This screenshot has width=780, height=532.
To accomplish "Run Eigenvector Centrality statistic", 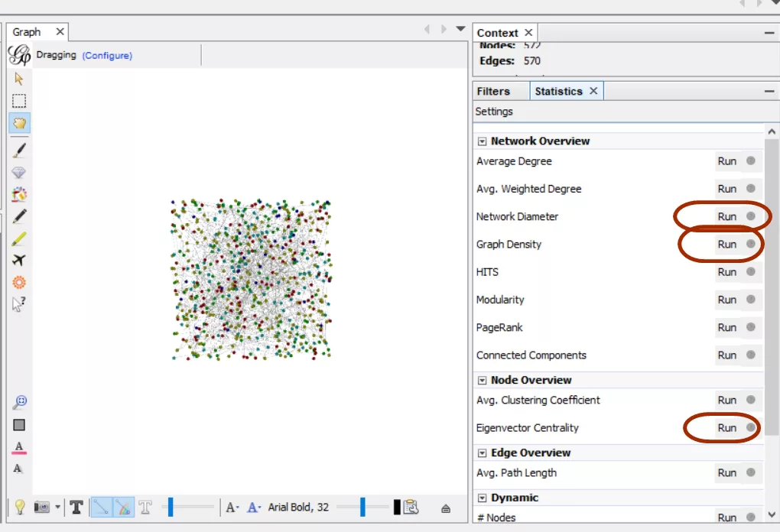I will [x=726, y=428].
